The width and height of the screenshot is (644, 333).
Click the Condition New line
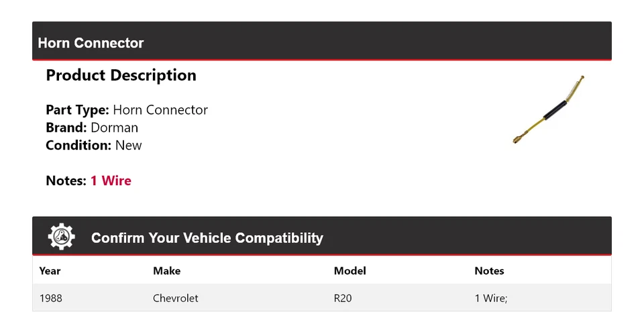(x=94, y=145)
